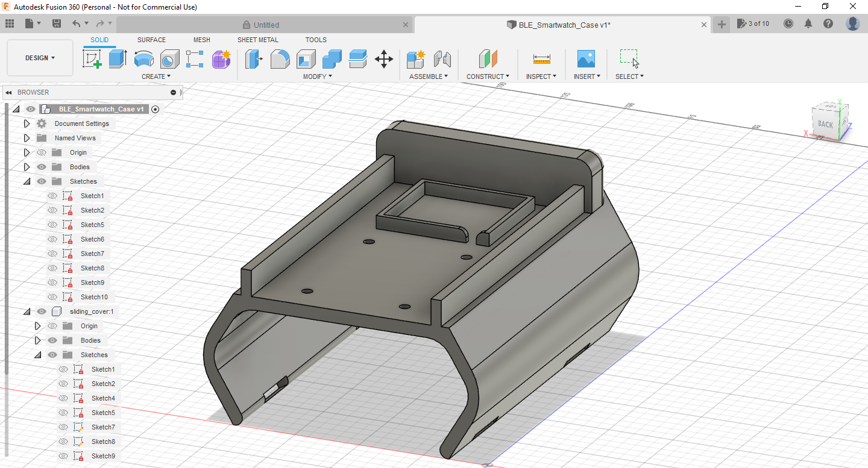This screenshot has height=468, width=868.
Task: Open the data panel grid icon
Action: (10, 23)
